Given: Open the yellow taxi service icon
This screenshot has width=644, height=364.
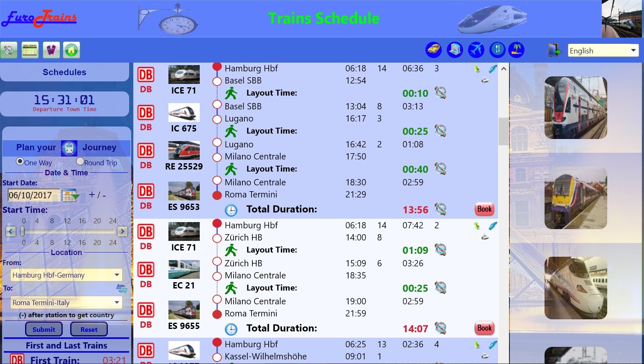Looking at the screenshot, I should click(433, 50).
